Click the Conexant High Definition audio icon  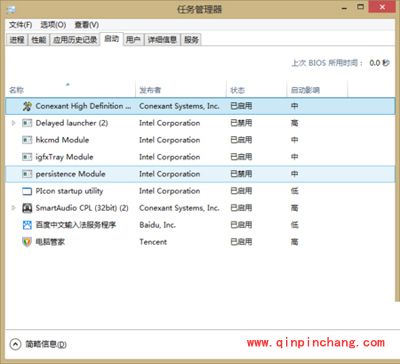(27, 106)
